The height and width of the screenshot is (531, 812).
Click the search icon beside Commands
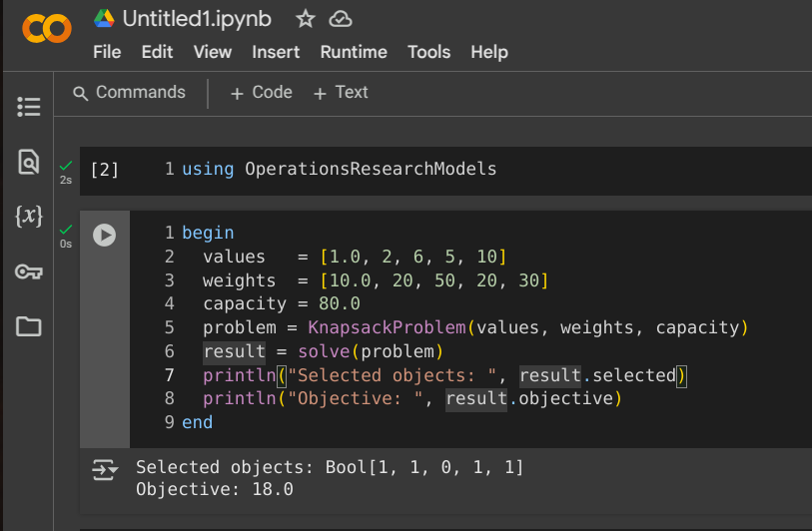80,93
